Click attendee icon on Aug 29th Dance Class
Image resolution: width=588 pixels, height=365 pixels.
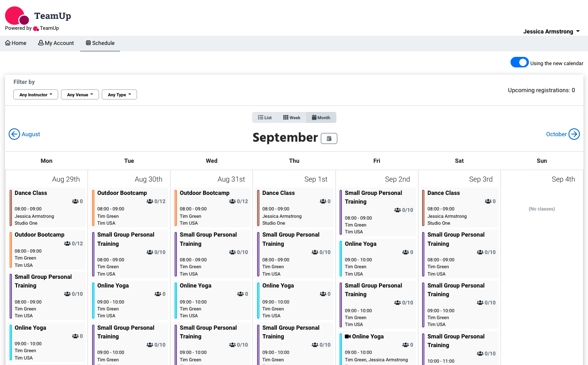point(75,201)
